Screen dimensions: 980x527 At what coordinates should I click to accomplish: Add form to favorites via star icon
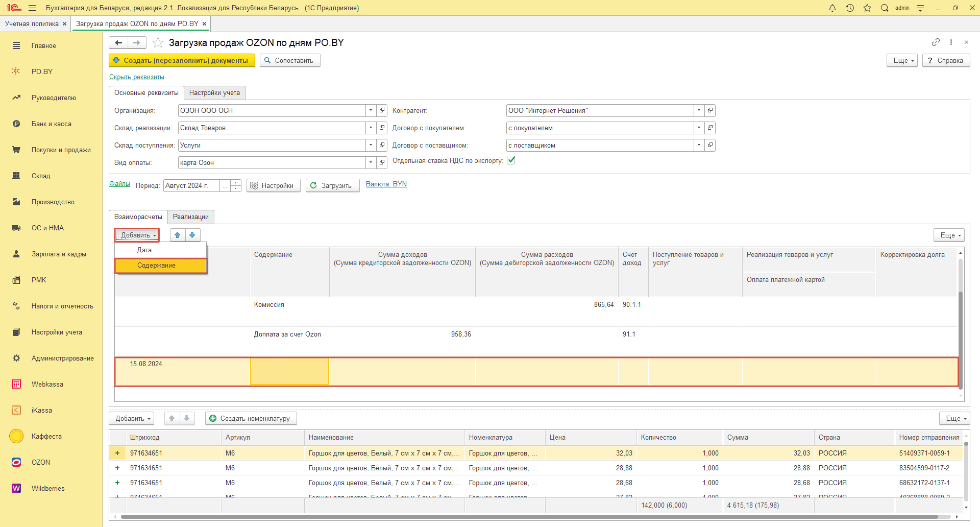click(158, 42)
